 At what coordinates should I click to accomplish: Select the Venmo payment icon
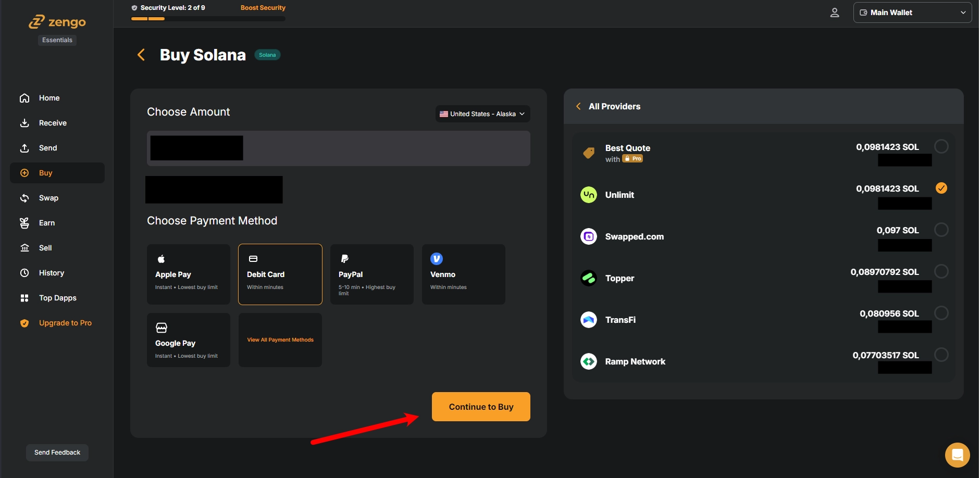click(437, 259)
